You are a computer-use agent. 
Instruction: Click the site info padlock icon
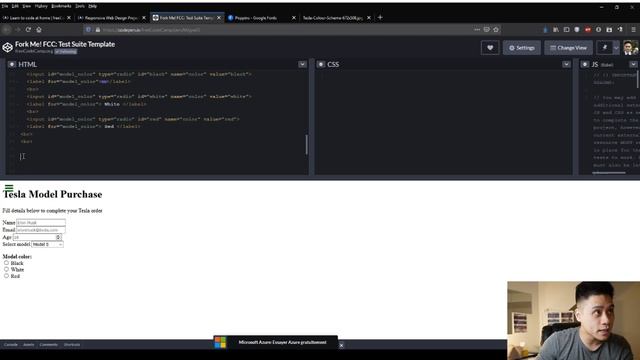[98, 30]
